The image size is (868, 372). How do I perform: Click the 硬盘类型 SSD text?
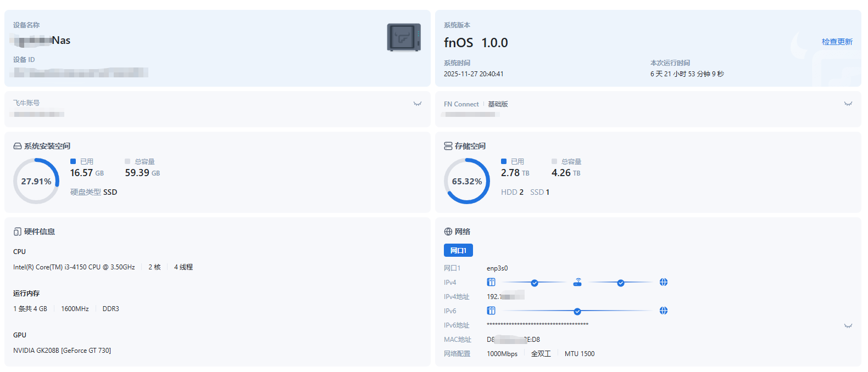coord(93,192)
